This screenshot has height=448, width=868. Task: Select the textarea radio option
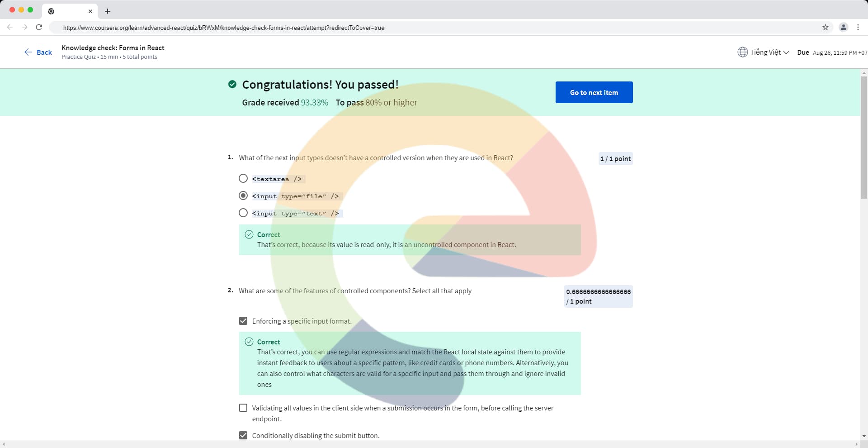coord(243,178)
